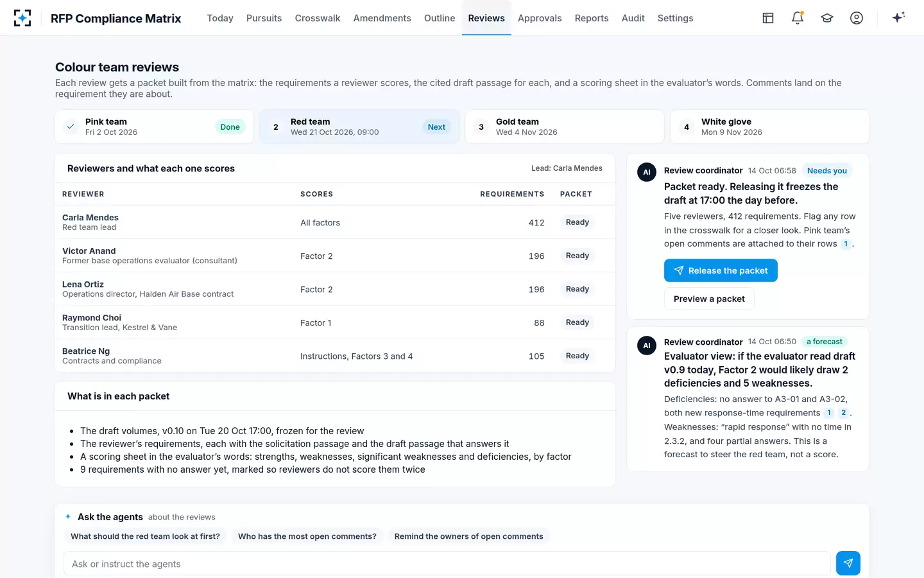Open the Settings tab

pos(676,18)
